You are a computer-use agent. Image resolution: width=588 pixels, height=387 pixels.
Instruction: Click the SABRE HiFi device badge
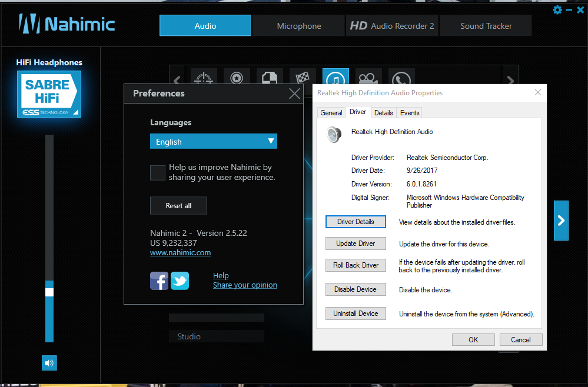[x=49, y=94]
